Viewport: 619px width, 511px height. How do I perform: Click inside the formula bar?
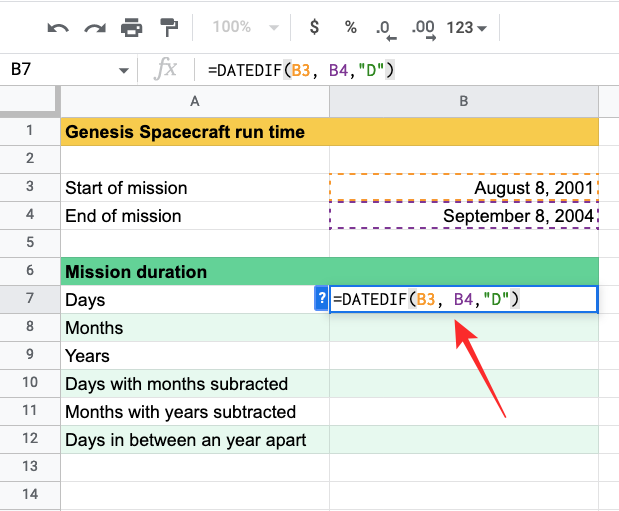pyautogui.click(x=400, y=70)
